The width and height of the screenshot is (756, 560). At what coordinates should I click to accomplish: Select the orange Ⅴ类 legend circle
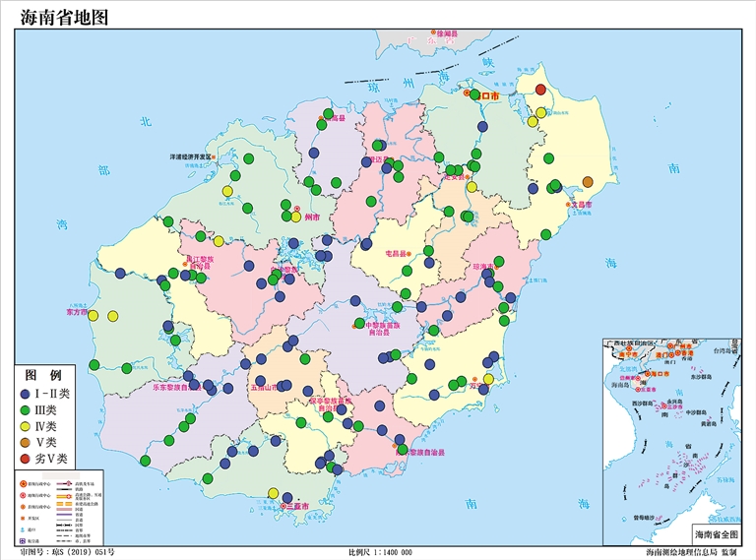[x=26, y=442]
